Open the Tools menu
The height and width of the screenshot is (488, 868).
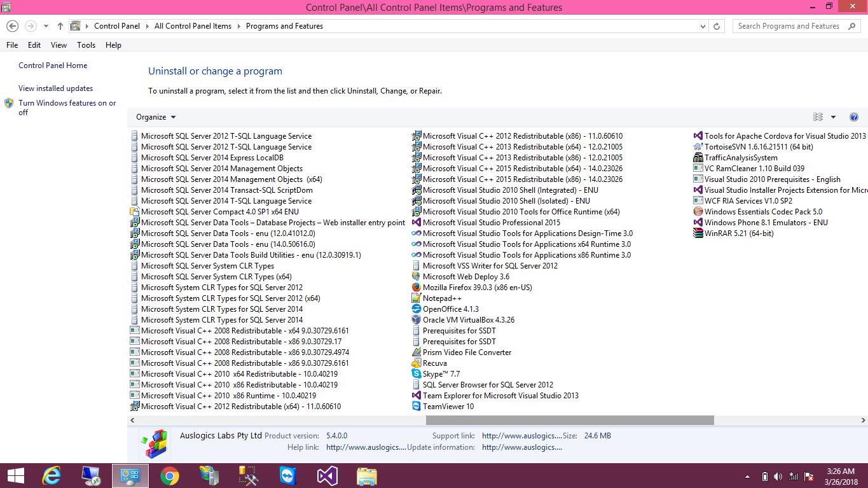pyautogui.click(x=86, y=45)
